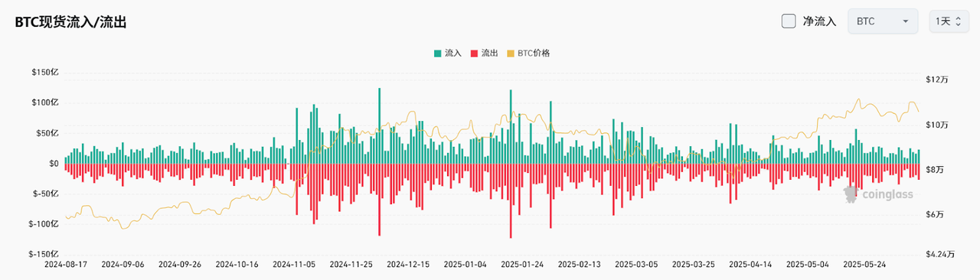Click the 2025-04-14 date label

751,265
